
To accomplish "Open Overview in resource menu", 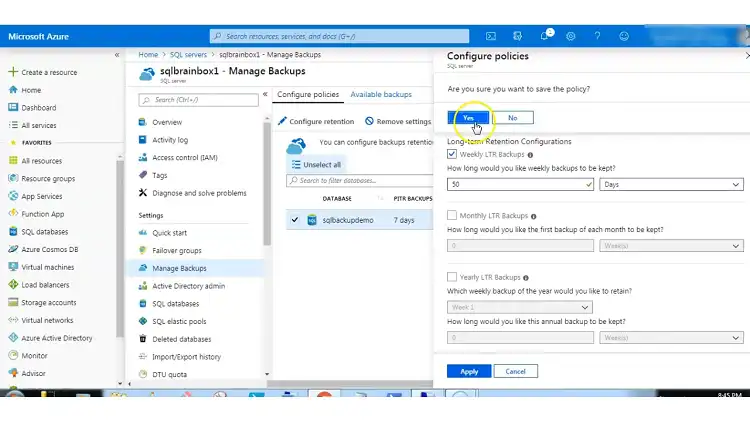I will [167, 122].
